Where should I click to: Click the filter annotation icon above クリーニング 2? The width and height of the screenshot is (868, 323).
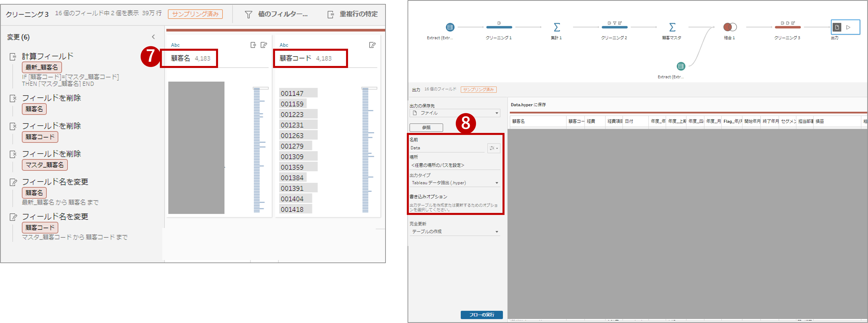pyautogui.click(x=615, y=23)
